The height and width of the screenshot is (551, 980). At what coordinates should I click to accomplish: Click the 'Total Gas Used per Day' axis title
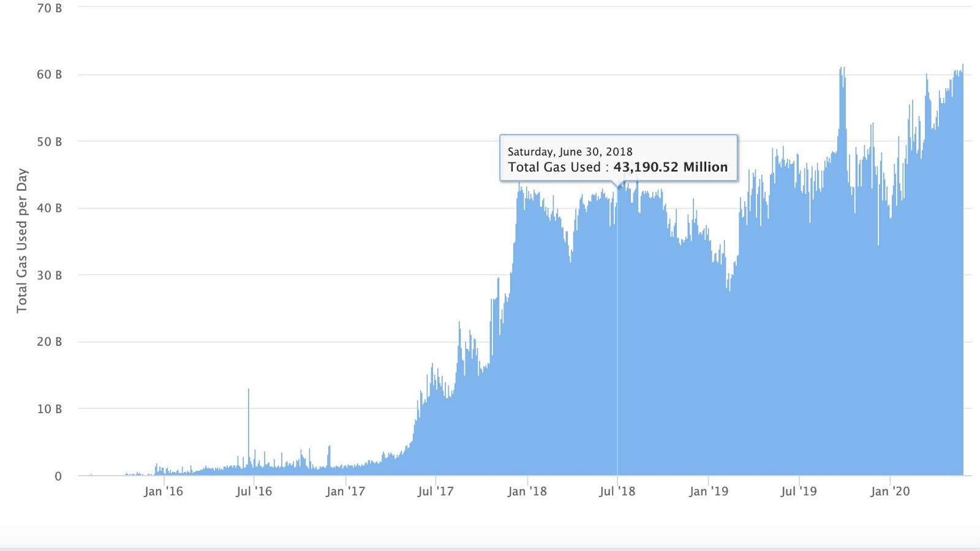22,241
